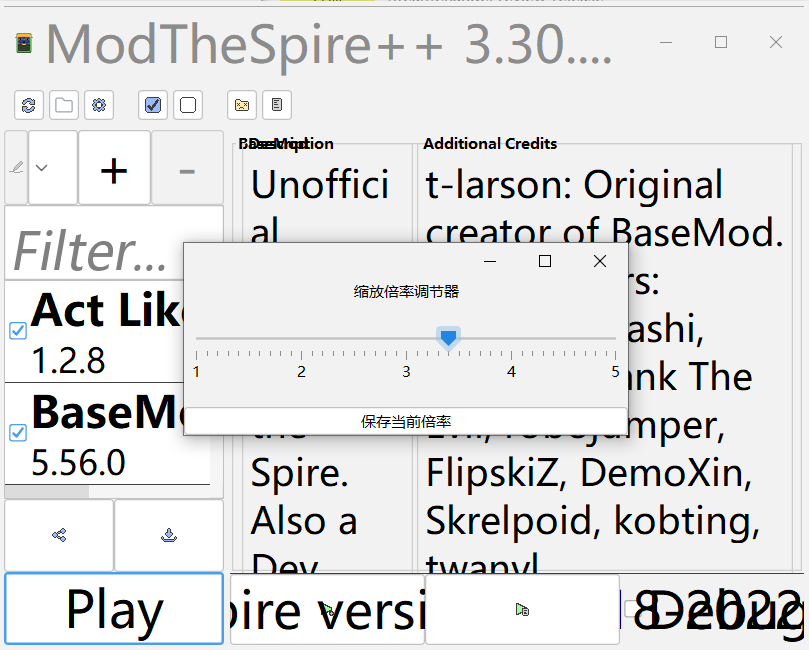Open the log document icon
Screen dimensions: 809x650
[277, 105]
